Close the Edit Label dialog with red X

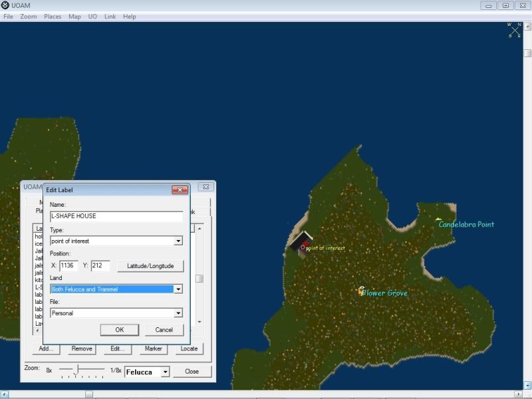(180, 190)
